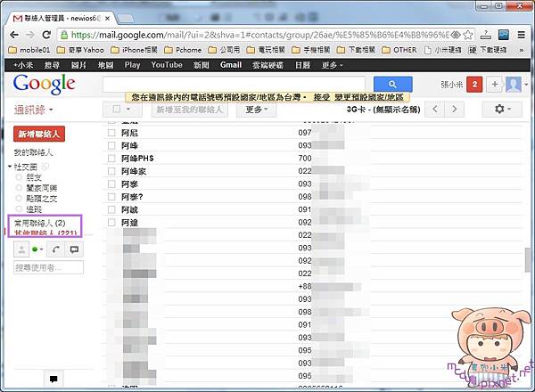This screenshot has width=535, height=392.
Task: Open the profile avatar picture
Action: click(514, 85)
